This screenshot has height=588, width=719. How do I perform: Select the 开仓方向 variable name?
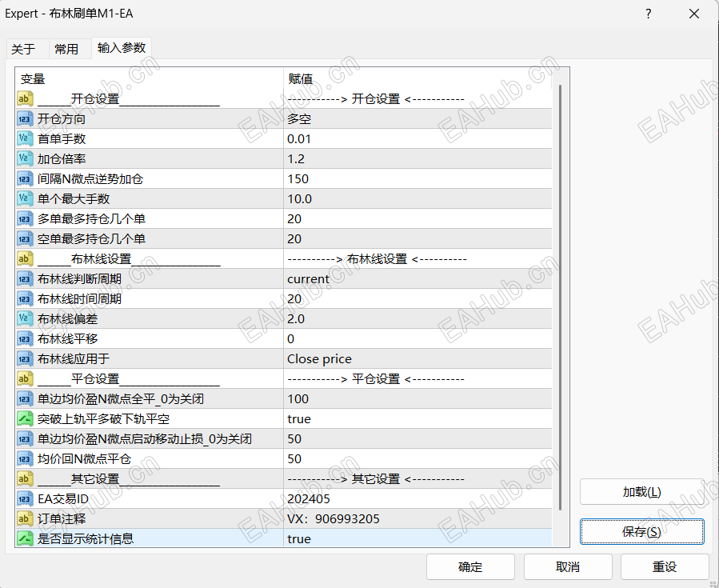tap(62, 118)
